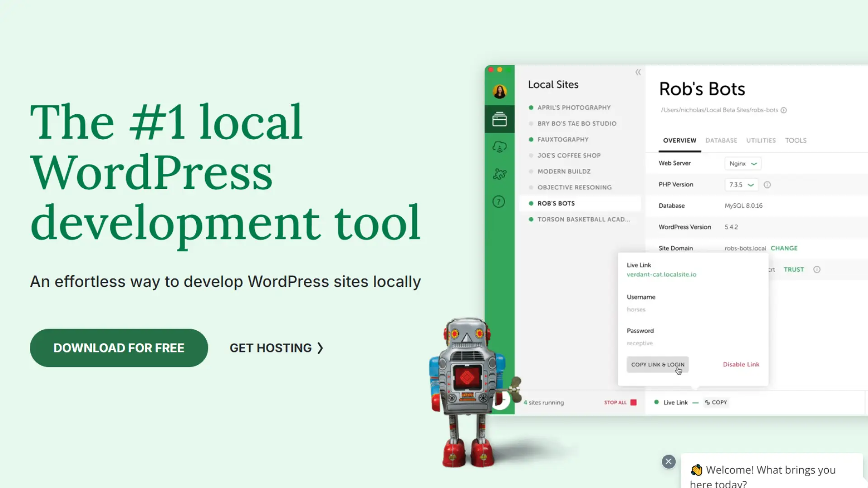Screen dimensions: 868x488
Task: Click CHANGE next to robs-bots.local domain
Action: point(784,248)
